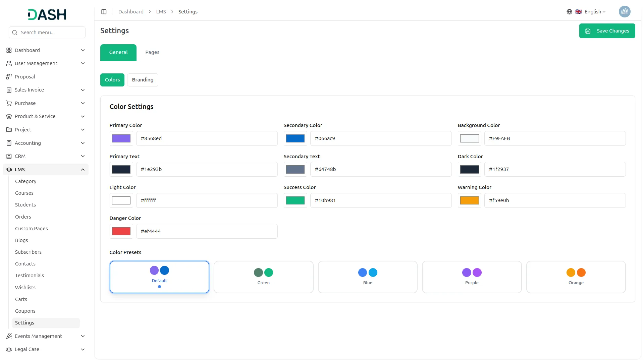Select the Green color preset

[x=263, y=277]
